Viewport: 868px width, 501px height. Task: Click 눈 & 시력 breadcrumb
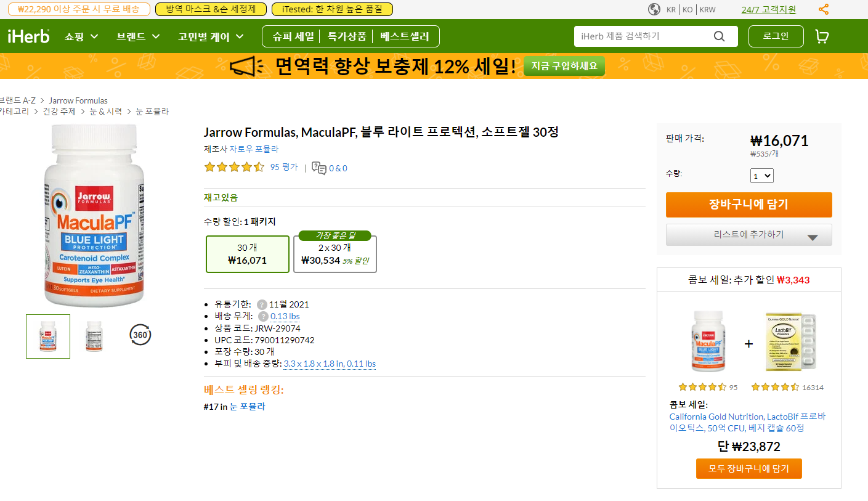coord(106,112)
